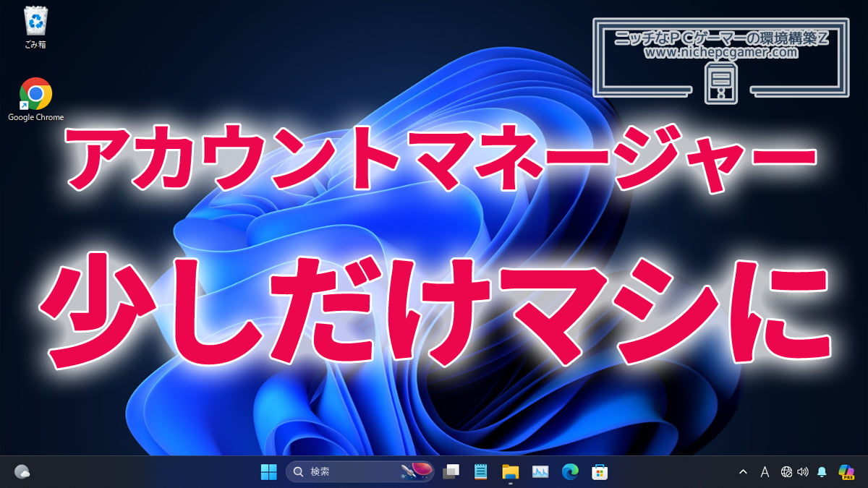Open the performance monitor taskbar app
The width and height of the screenshot is (868, 488).
(x=540, y=472)
